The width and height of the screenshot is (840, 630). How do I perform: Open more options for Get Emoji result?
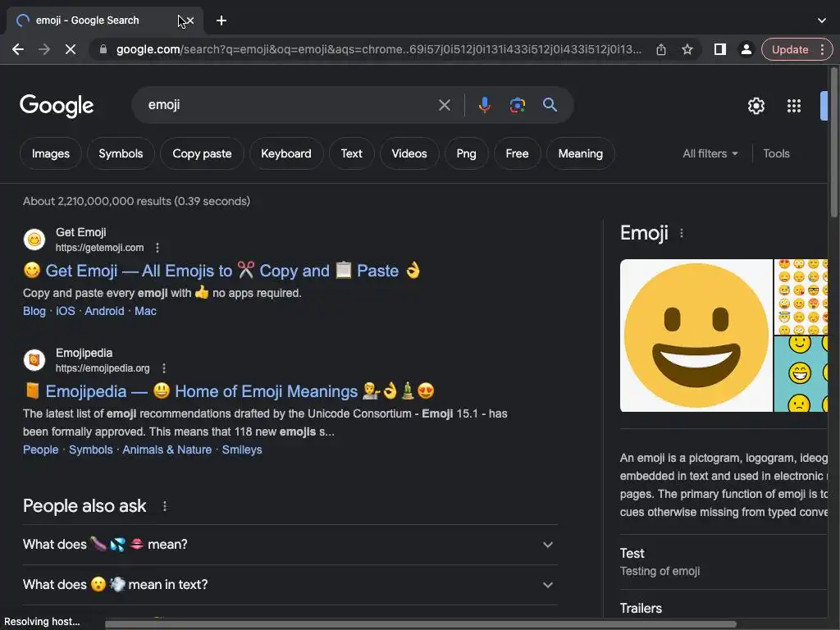click(157, 248)
